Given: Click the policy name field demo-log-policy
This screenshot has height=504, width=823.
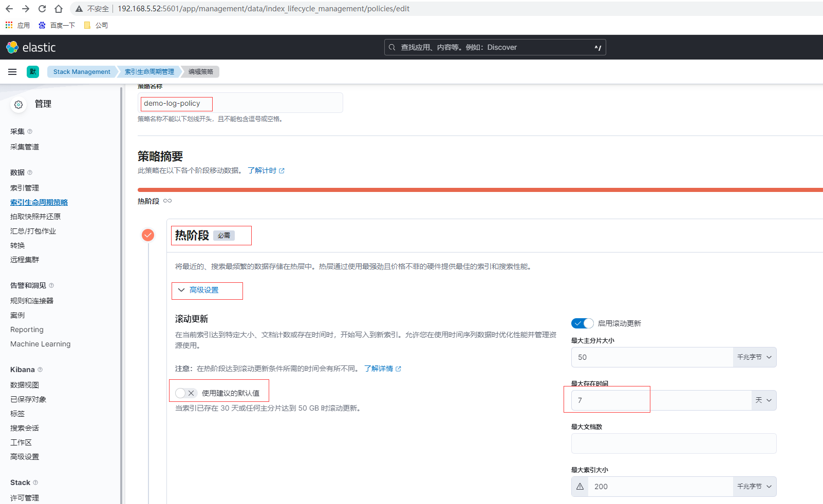Looking at the screenshot, I should tap(240, 103).
